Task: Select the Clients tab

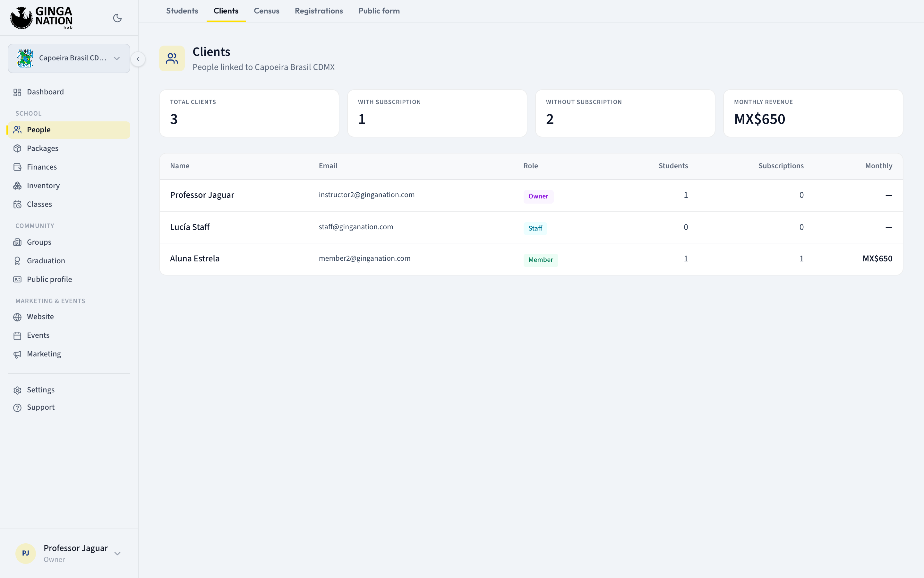Action: click(x=226, y=11)
